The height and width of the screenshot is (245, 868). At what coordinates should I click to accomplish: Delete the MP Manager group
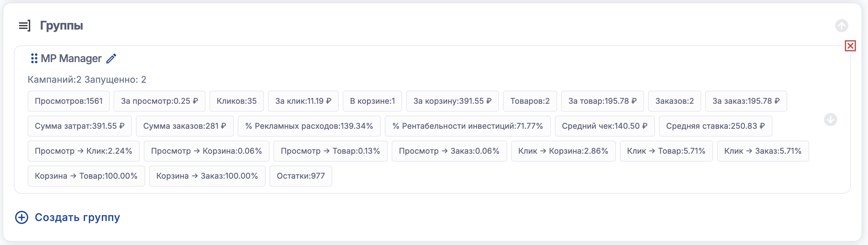point(850,46)
